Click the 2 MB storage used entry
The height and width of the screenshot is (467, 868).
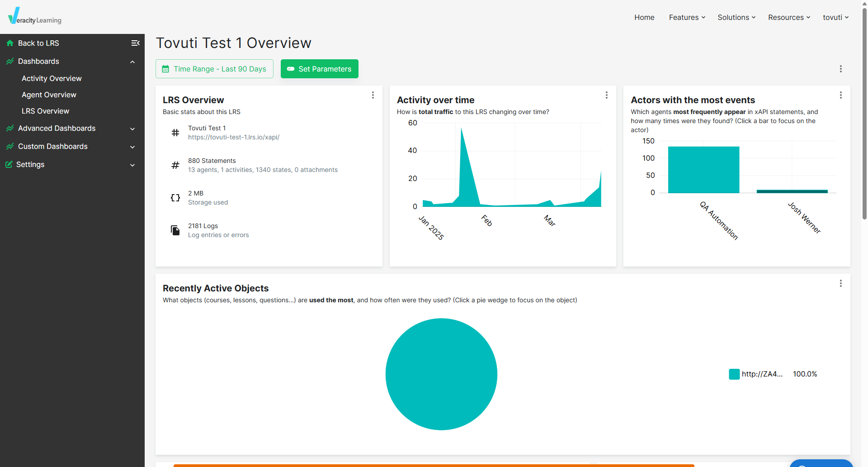[208, 198]
